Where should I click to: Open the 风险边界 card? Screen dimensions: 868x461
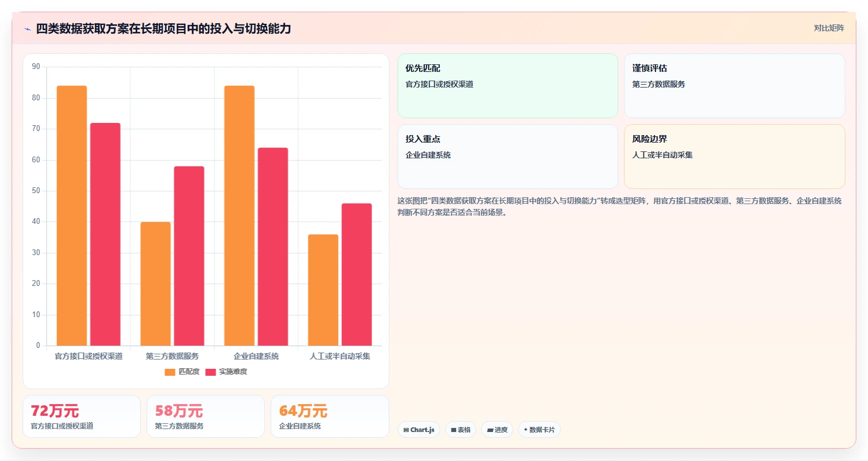tap(734, 157)
